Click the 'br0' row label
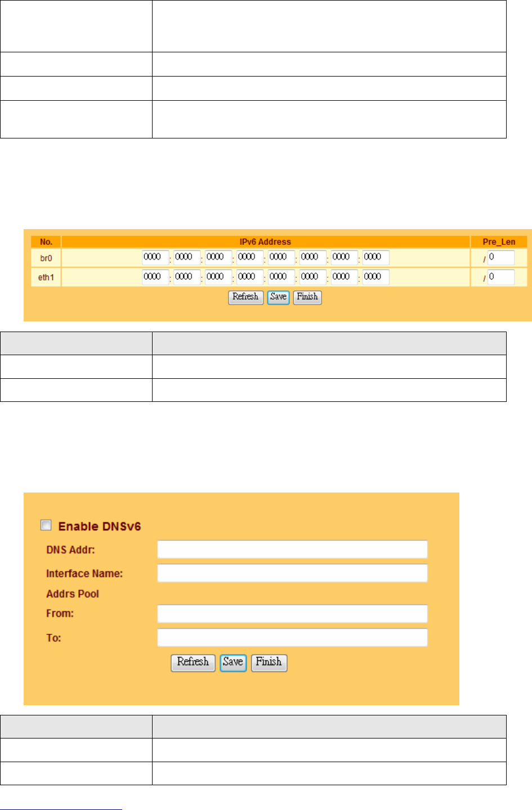 click(46, 258)
